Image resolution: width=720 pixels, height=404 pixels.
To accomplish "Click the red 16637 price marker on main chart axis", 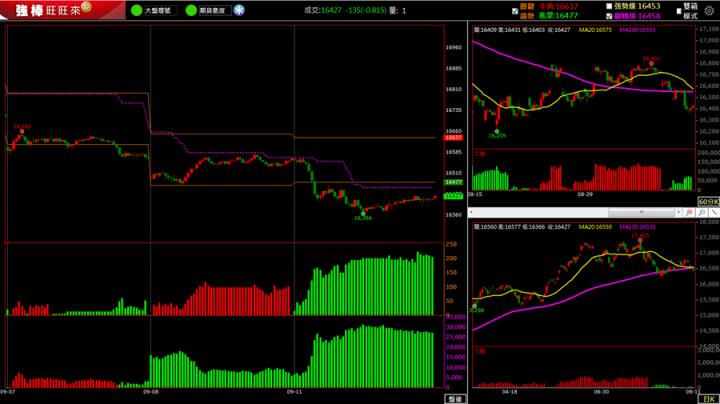I will point(452,138).
